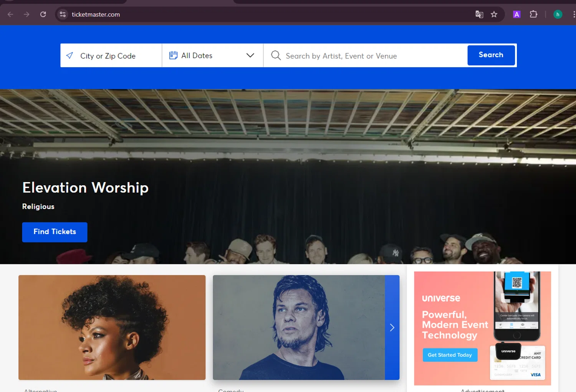Screen dimensions: 576x392
Task: Click Find Tickets for Elevation Worship
Action: 55,232
